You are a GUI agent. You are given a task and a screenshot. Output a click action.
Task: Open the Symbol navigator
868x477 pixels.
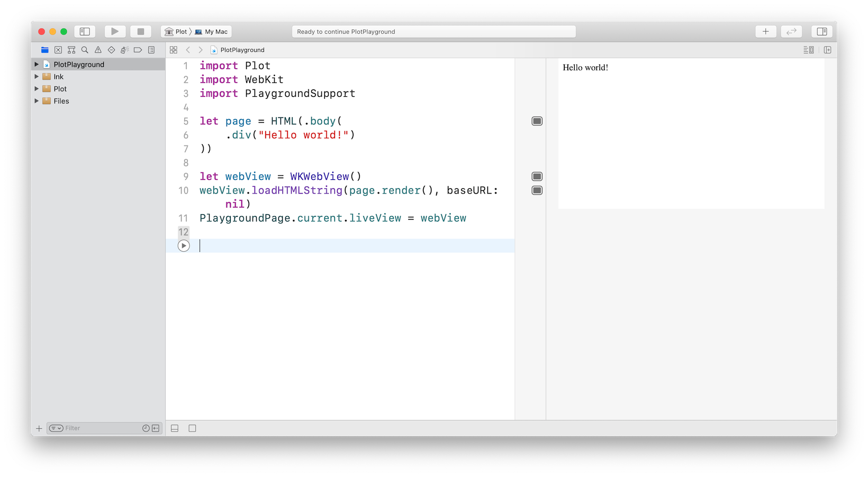71,50
